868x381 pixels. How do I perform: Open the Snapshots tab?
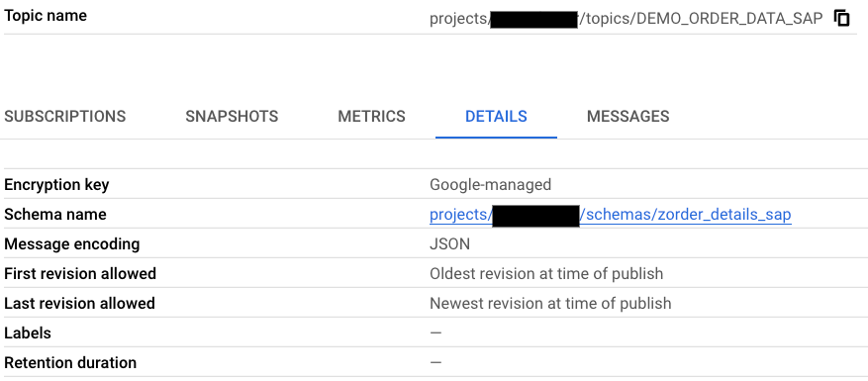click(x=232, y=117)
